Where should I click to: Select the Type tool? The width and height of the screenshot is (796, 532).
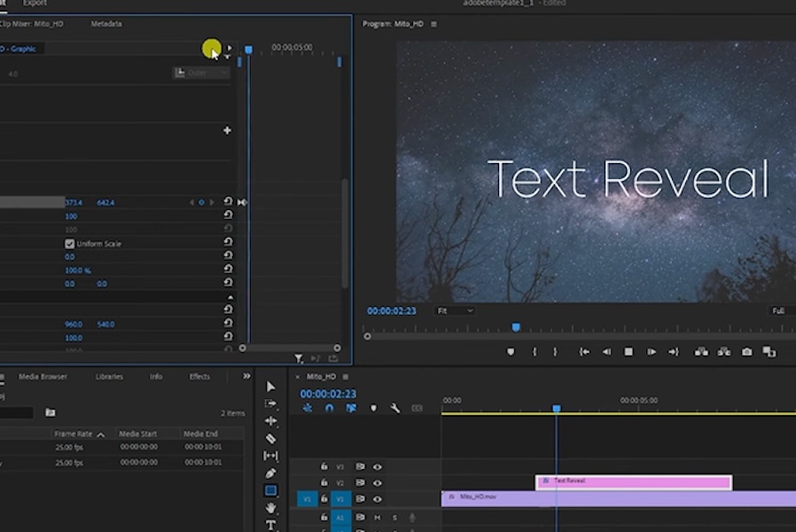click(270, 525)
